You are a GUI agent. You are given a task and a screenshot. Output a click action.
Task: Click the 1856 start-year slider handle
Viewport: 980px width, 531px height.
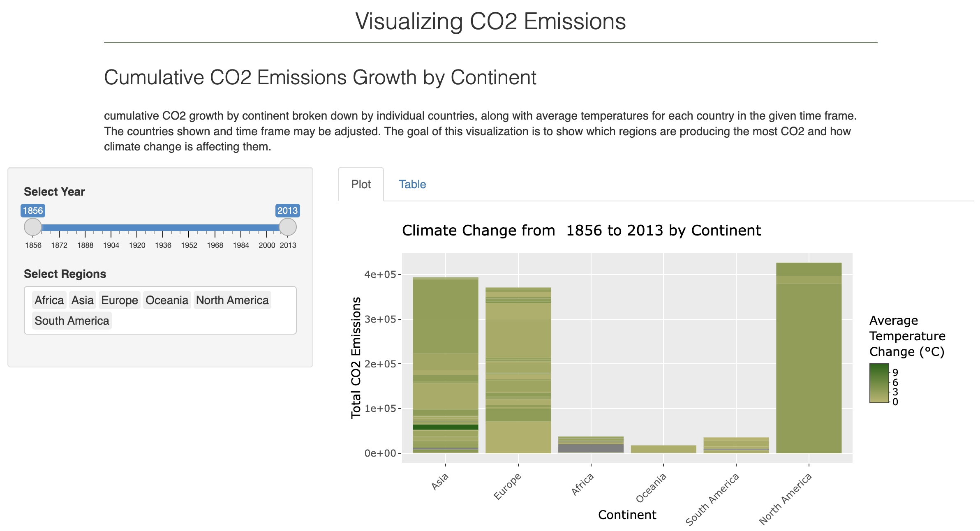(x=33, y=227)
